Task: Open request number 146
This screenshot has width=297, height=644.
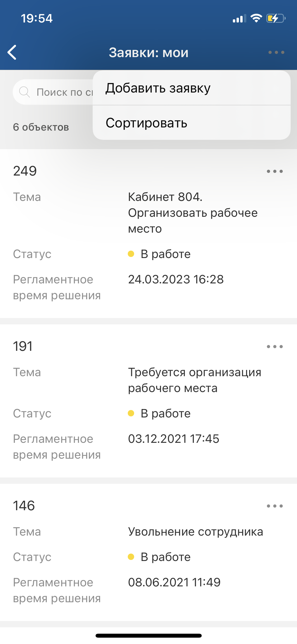Action: point(24,506)
